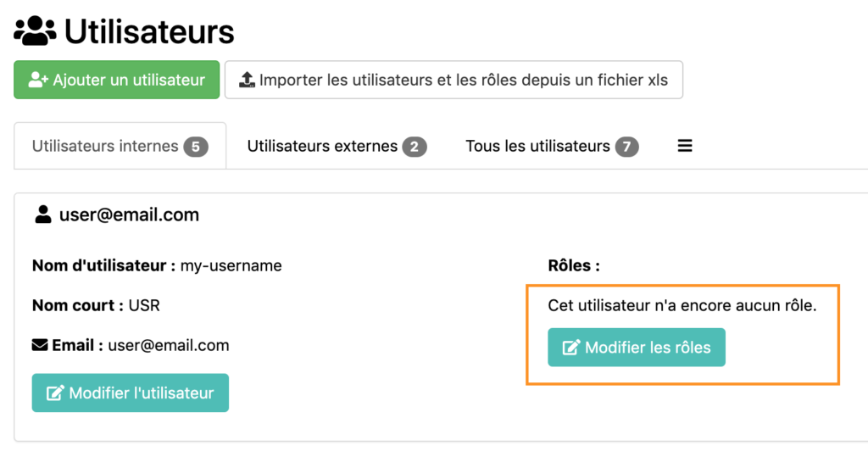Click the envelope icon next to Email
Viewport: 868px width, 468px height.
[x=40, y=345]
